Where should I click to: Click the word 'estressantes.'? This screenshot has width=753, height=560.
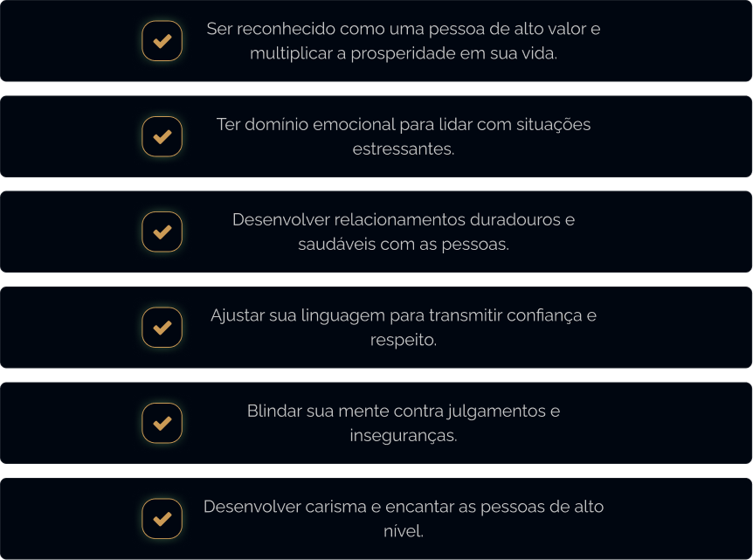[403, 149]
